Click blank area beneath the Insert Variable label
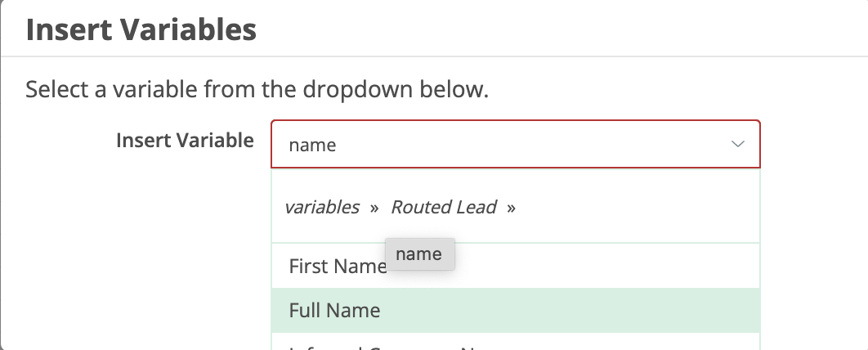Viewport: 868px width, 350px height. [163, 245]
